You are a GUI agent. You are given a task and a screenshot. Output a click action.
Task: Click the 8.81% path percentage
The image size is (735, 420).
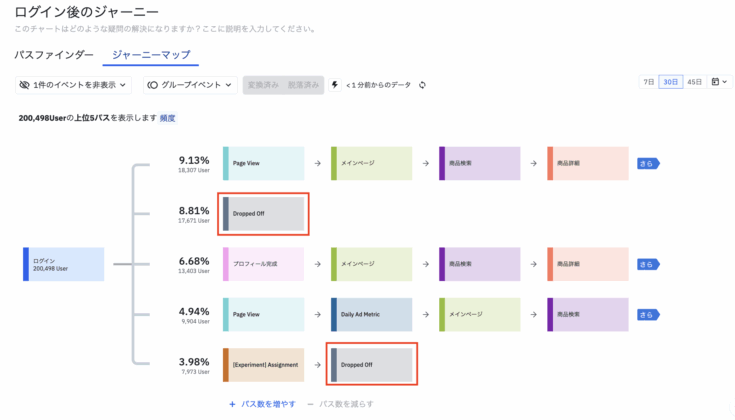pyautogui.click(x=194, y=211)
